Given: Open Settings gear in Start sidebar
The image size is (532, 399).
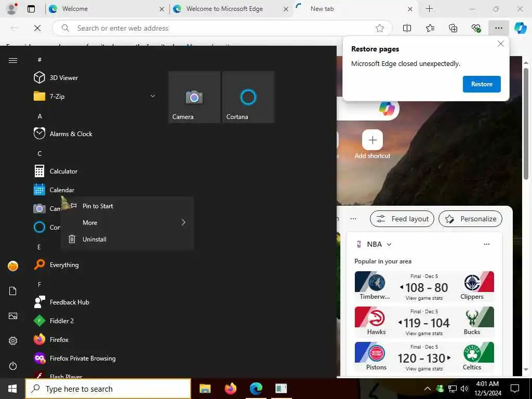Looking at the screenshot, I should click(x=13, y=341).
